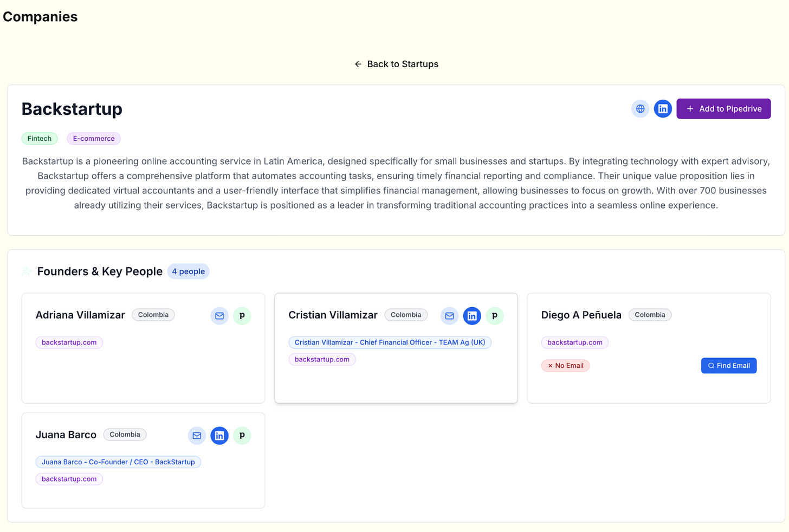Click Colombia badge next to Juana Barco
The image size is (789, 532).
click(x=125, y=434)
